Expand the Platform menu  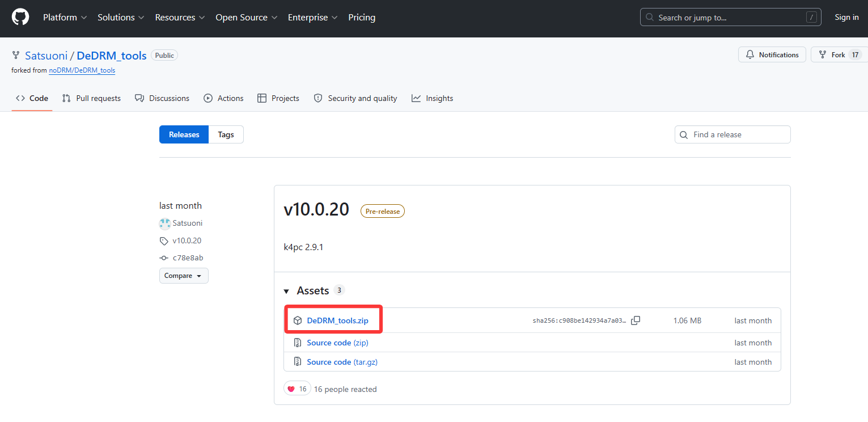tap(65, 18)
